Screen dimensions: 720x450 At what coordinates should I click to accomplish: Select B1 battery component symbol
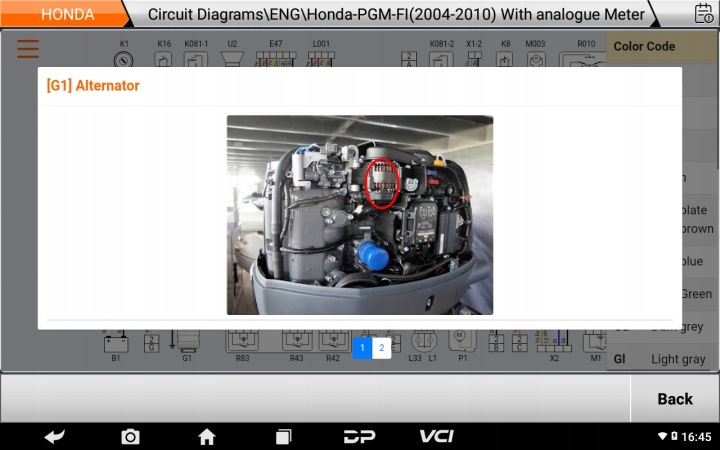click(116, 344)
